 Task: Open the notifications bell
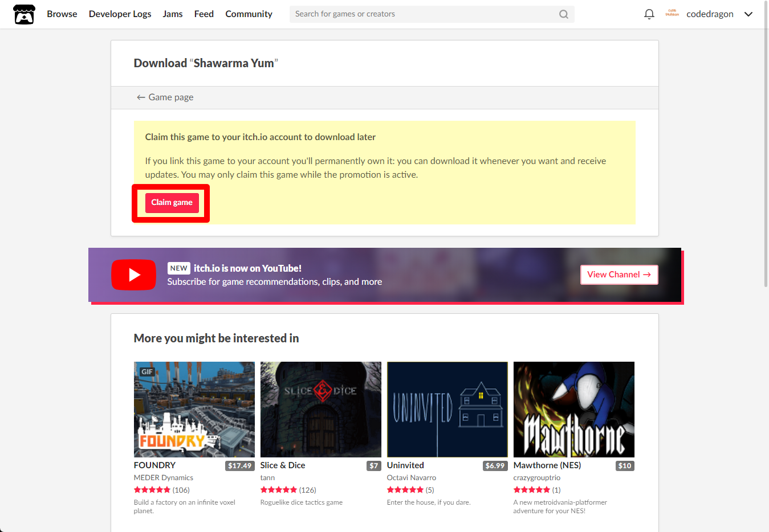click(649, 14)
